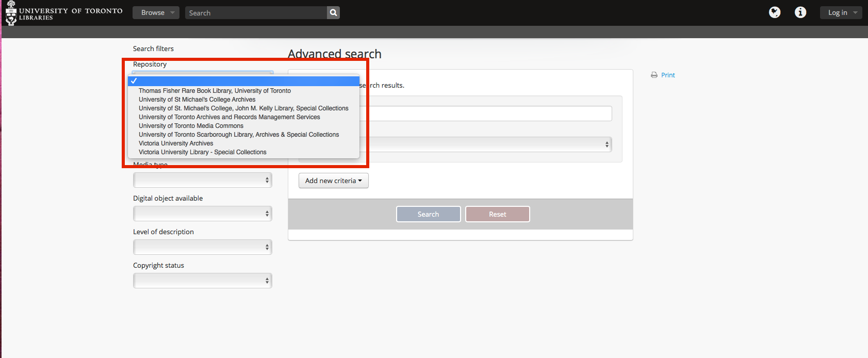Viewport: 868px width, 358px height.
Task: Choose Thomas Fisher Rare Book Library option
Action: 243,91
